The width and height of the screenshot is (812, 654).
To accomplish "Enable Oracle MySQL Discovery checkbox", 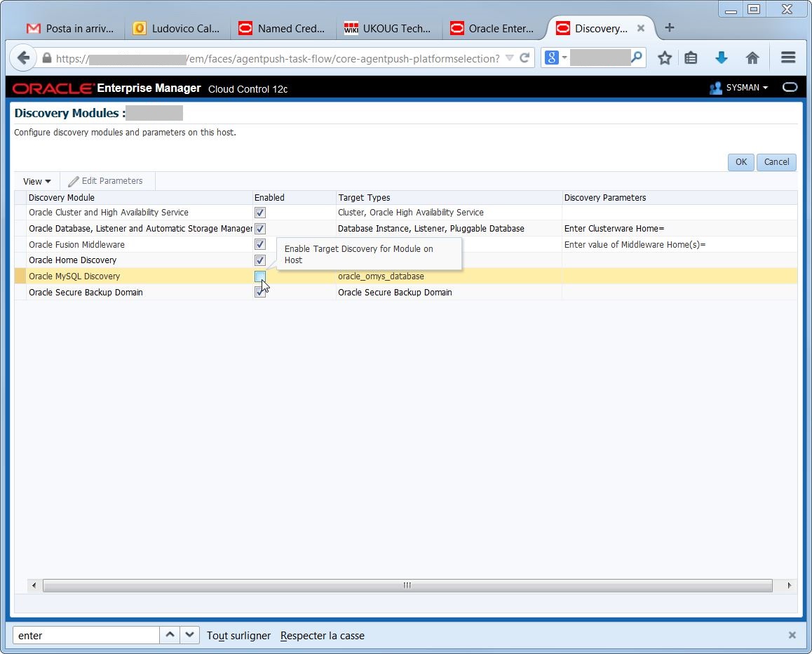I will [260, 276].
